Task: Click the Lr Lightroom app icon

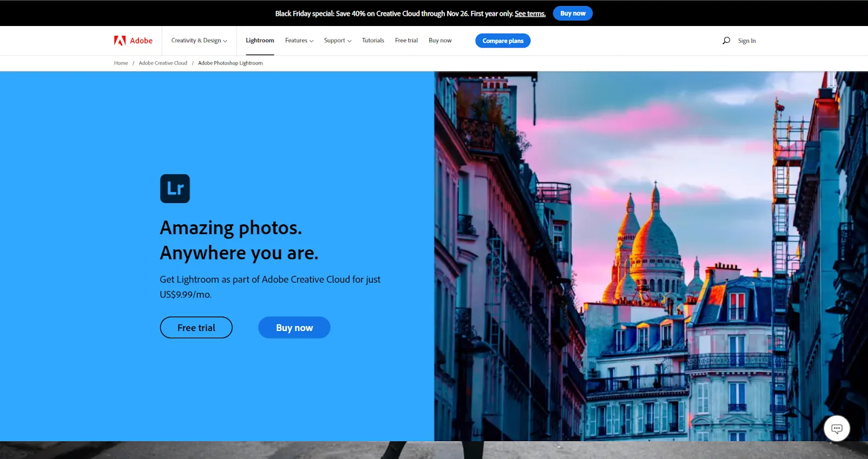Action: (x=175, y=189)
